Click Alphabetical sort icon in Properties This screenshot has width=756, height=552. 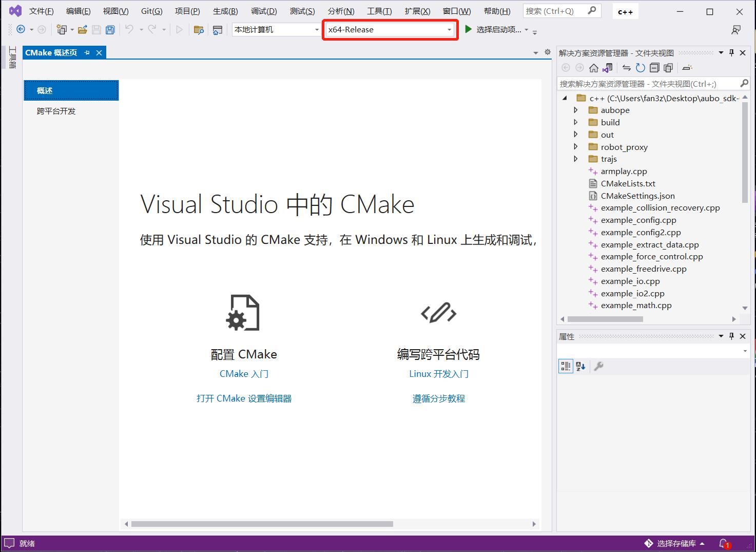(580, 366)
